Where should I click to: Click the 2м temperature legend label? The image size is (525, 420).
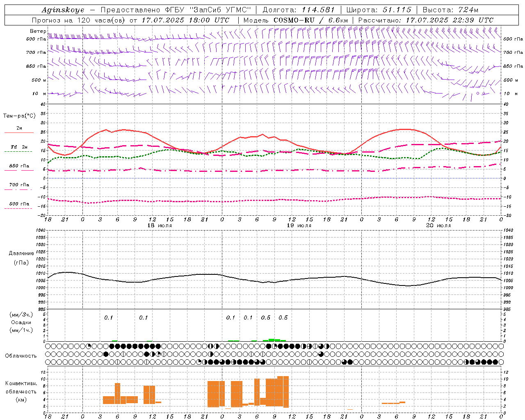tap(19, 128)
